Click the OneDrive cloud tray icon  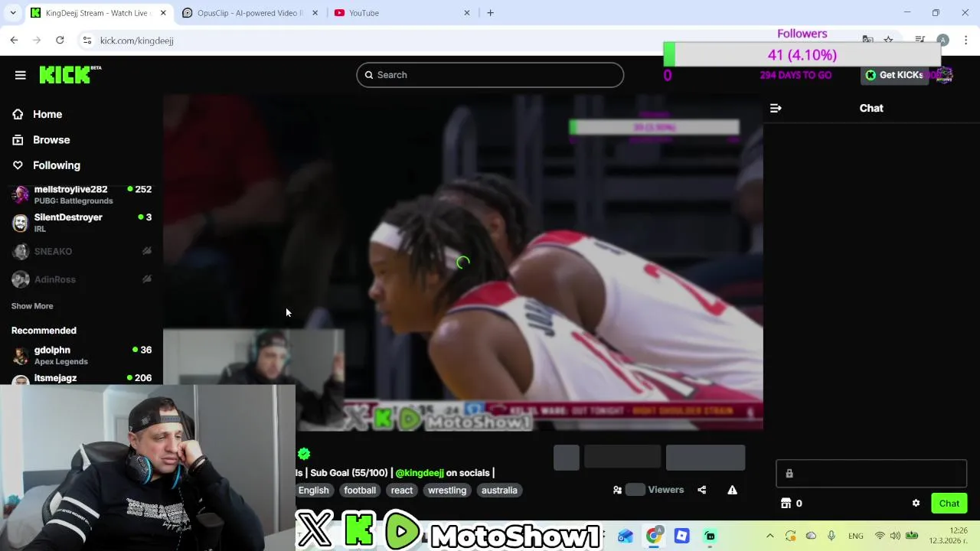[x=811, y=536]
